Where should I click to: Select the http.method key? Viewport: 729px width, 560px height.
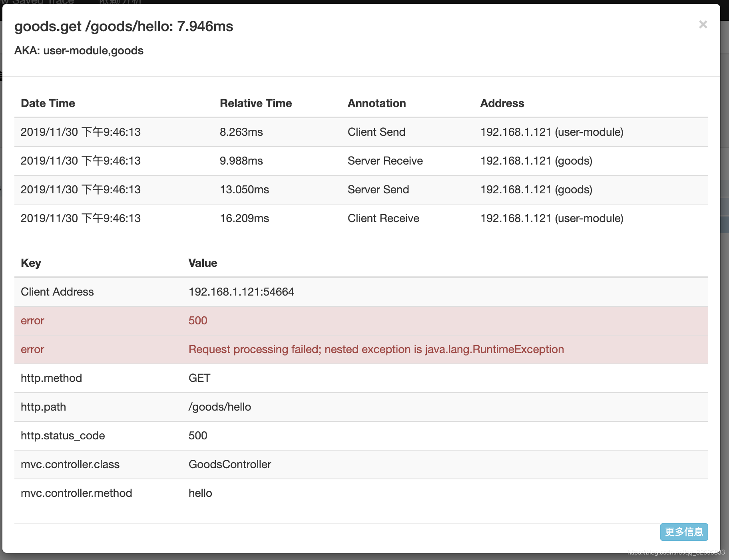51,378
